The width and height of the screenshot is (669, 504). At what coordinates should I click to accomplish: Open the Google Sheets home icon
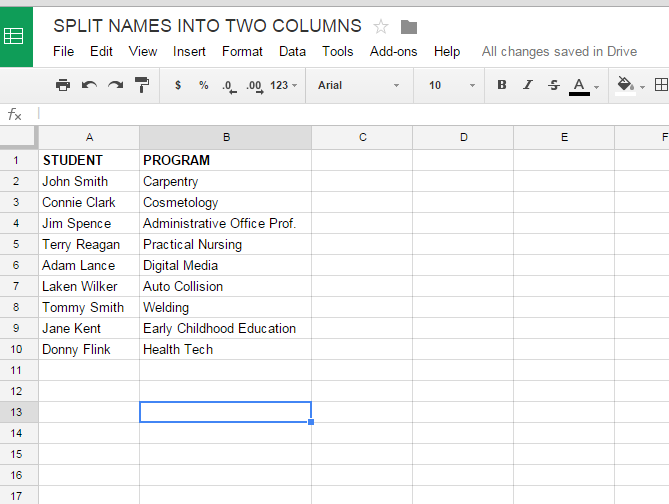[x=16, y=37]
